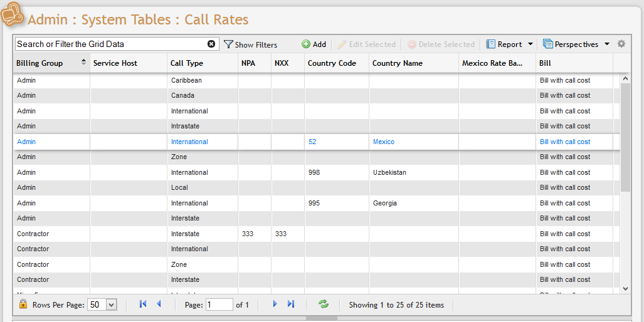Select the Mexico international rate row
The width and height of the screenshot is (644, 322).
coord(384,142)
